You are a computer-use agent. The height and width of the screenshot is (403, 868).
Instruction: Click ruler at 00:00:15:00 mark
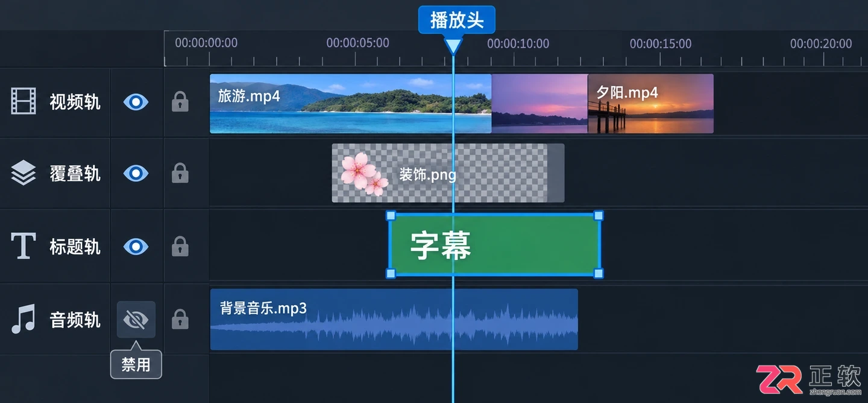(x=661, y=43)
